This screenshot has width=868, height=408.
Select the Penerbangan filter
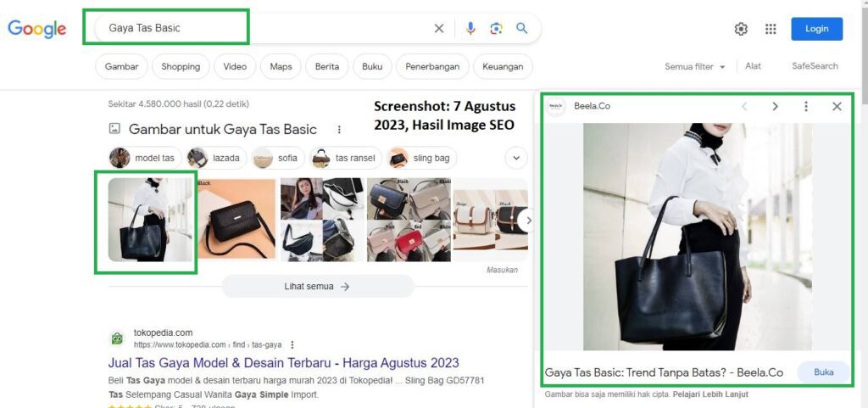432,66
